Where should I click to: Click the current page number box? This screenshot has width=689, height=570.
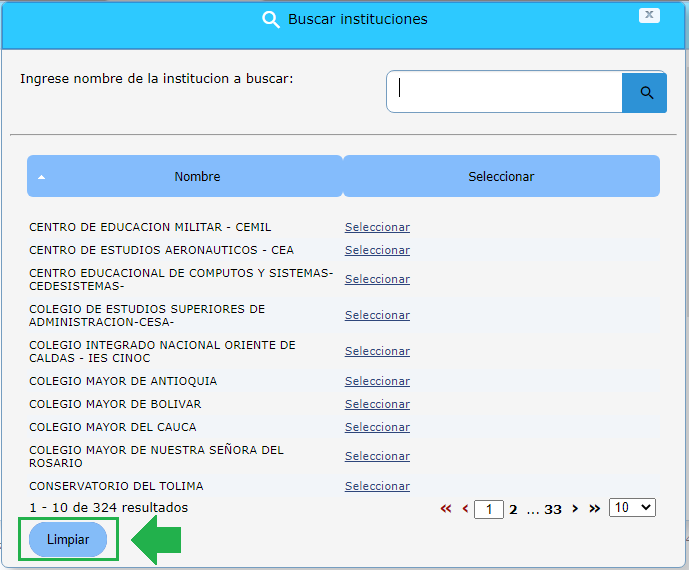[488, 509]
